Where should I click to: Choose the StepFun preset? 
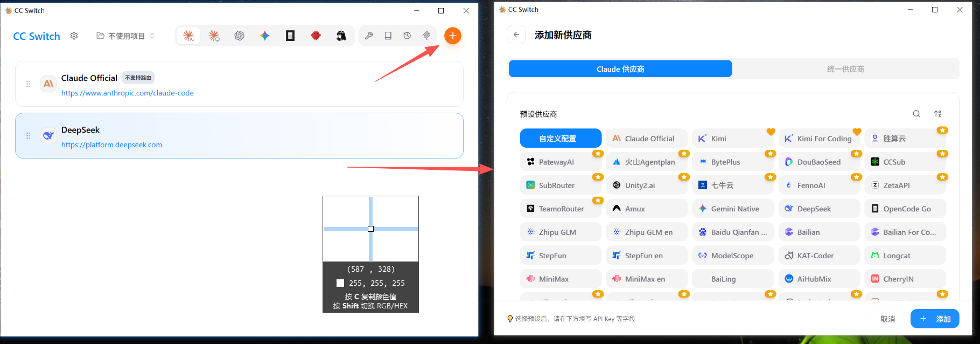pos(561,256)
